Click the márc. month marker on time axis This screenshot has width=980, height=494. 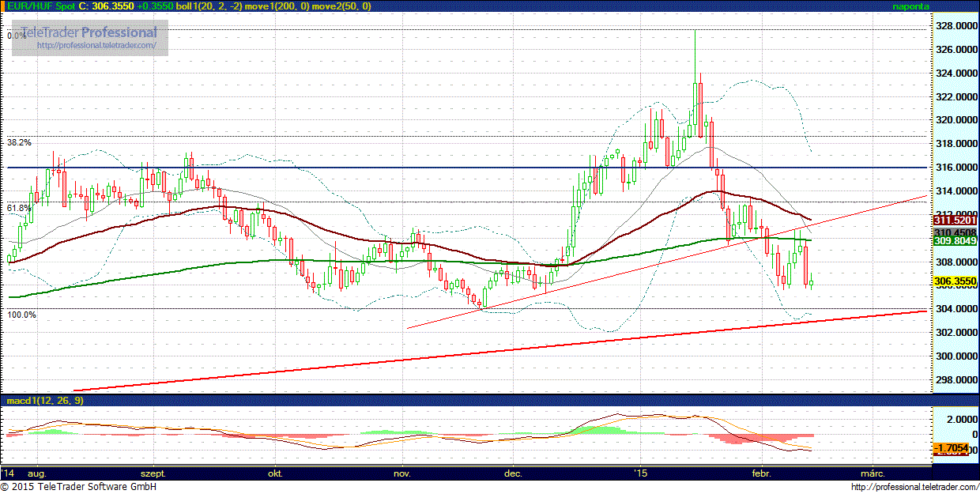coord(873,473)
